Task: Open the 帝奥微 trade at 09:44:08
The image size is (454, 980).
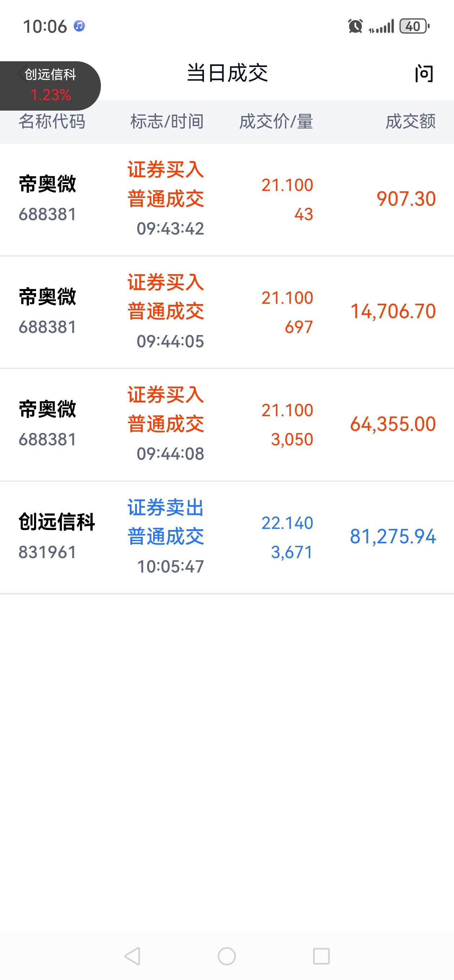Action: click(x=227, y=424)
